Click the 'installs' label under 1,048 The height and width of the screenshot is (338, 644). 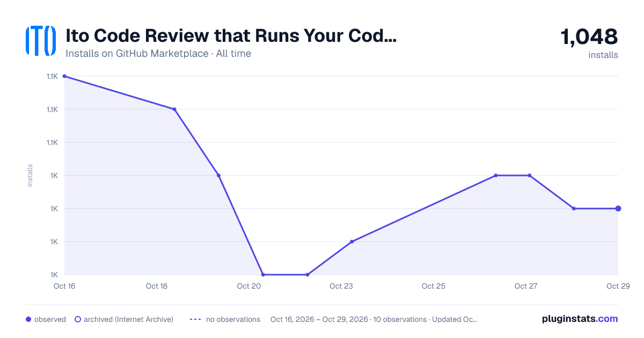click(x=603, y=55)
